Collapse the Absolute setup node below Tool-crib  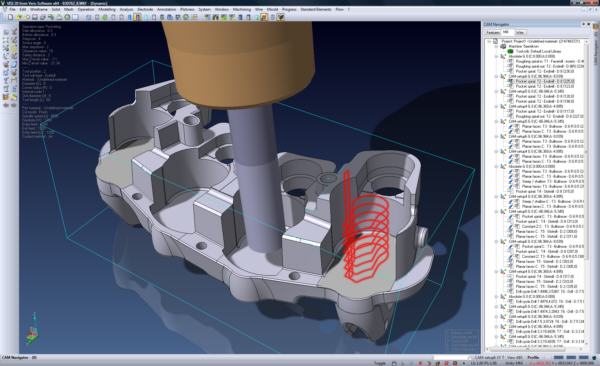(x=497, y=56)
